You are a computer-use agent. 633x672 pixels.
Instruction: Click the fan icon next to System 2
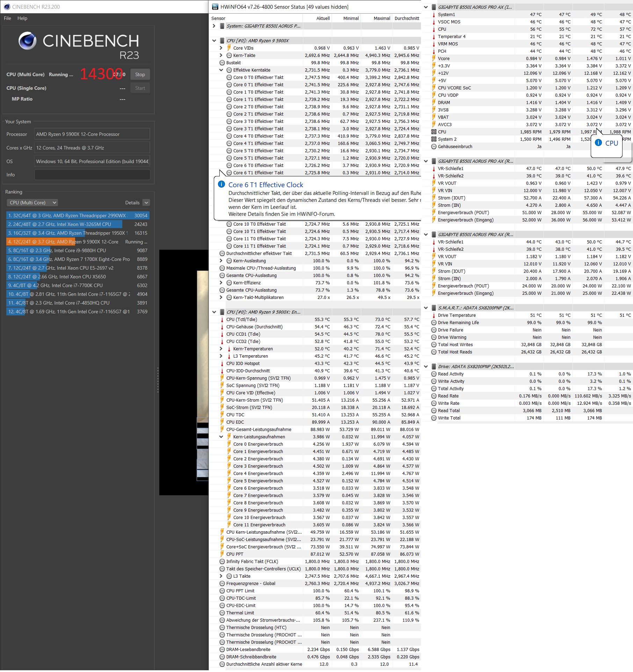pos(434,139)
